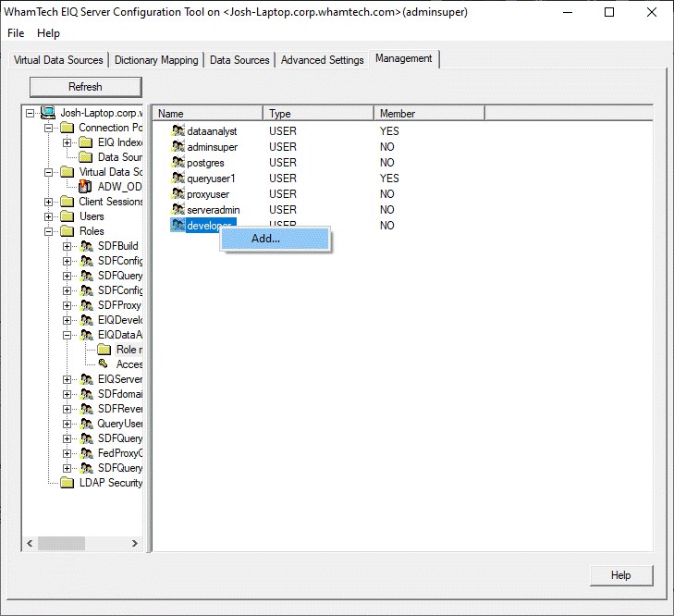This screenshot has width=674, height=616.
Task: Click the adminsuper user icon
Action: (x=178, y=147)
